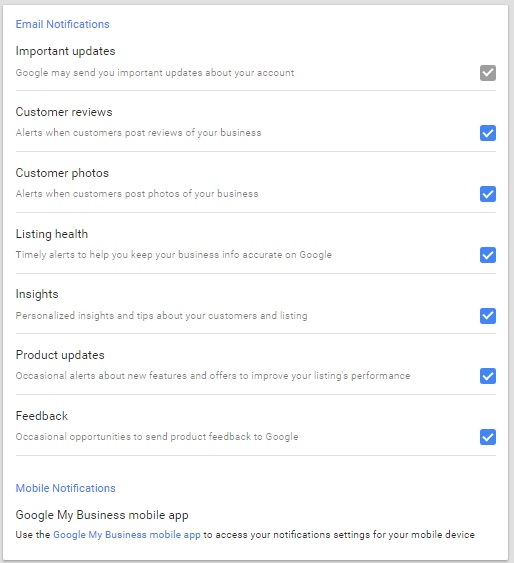Screen dimensions: 514x563
Task: Click the Insights setting title
Action: pyautogui.click(x=37, y=294)
